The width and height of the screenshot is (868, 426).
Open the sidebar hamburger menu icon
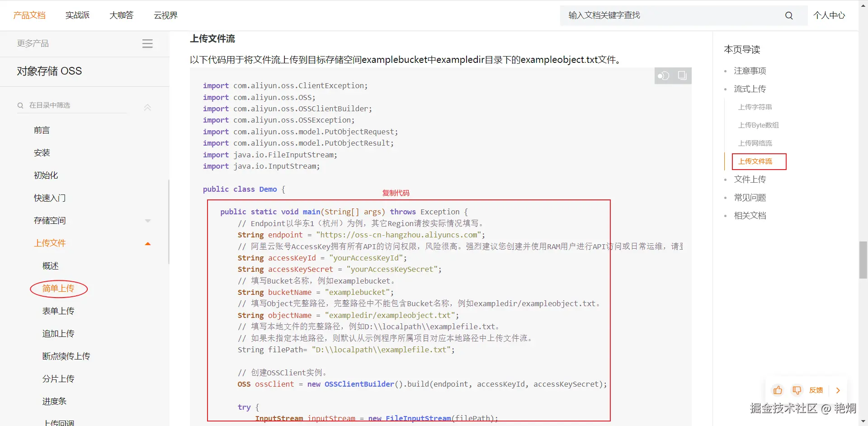[147, 43]
